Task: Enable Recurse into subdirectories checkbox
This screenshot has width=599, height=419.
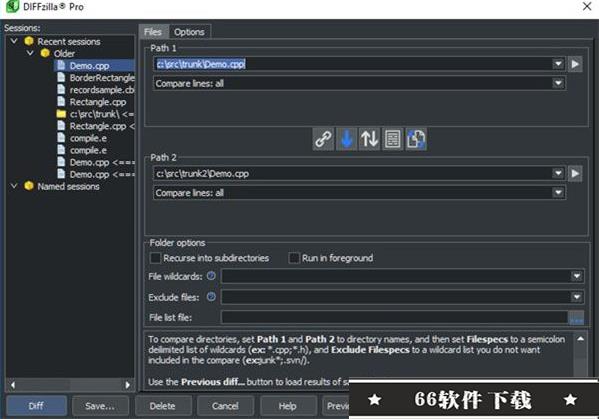Action: (x=155, y=258)
